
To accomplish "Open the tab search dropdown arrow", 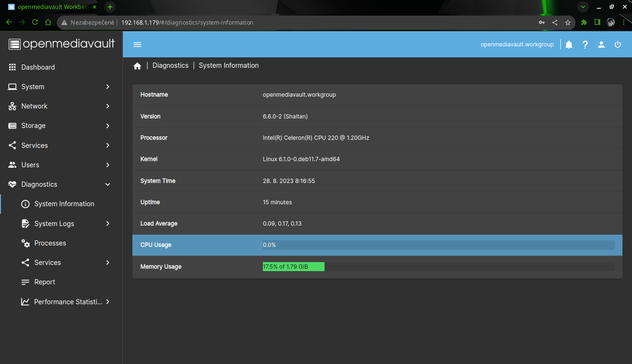I will (x=583, y=7).
